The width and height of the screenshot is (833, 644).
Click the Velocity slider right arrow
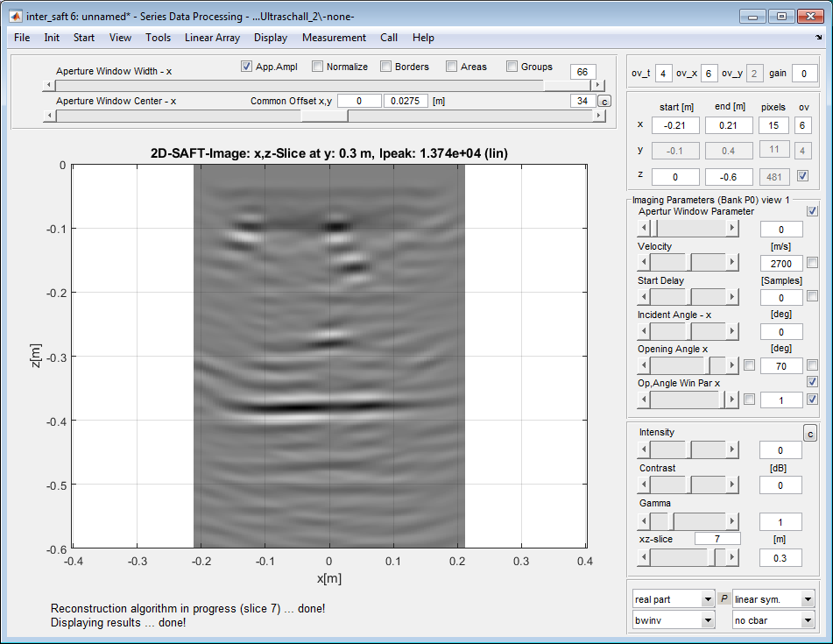pyautogui.click(x=732, y=262)
